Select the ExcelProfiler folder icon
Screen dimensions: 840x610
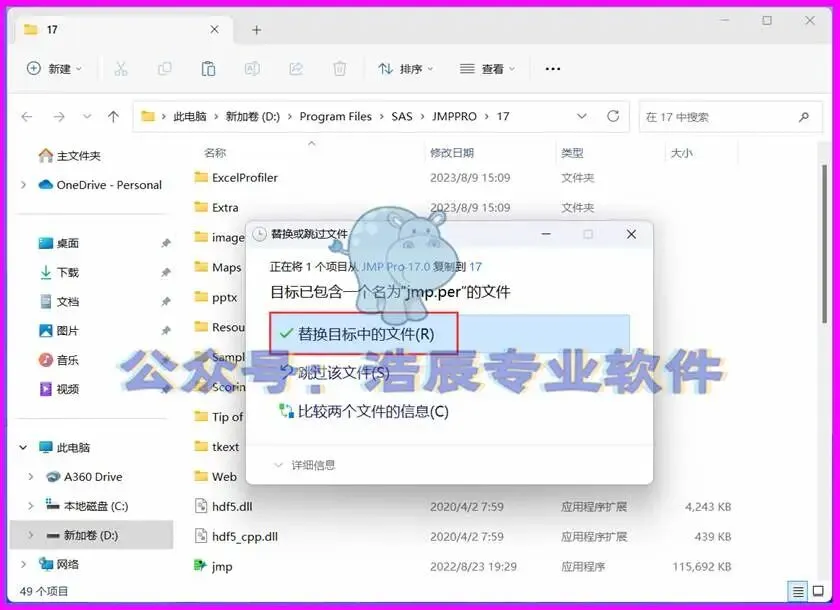pos(201,177)
